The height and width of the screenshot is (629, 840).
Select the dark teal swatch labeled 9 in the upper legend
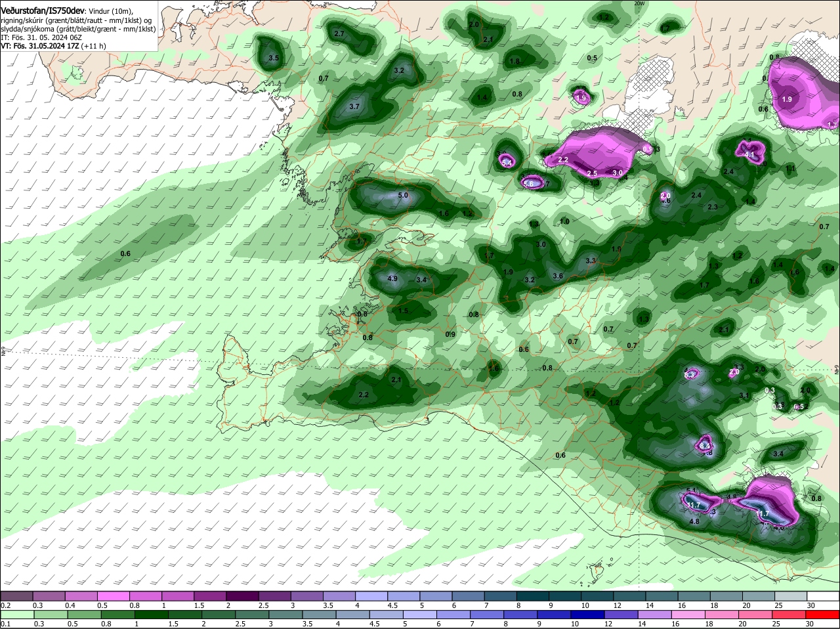(566, 596)
